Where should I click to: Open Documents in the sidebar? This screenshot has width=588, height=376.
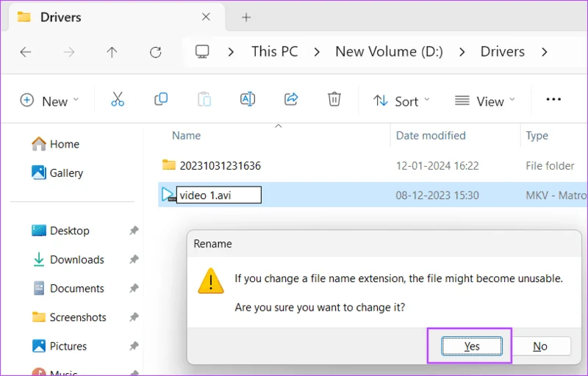coord(68,288)
